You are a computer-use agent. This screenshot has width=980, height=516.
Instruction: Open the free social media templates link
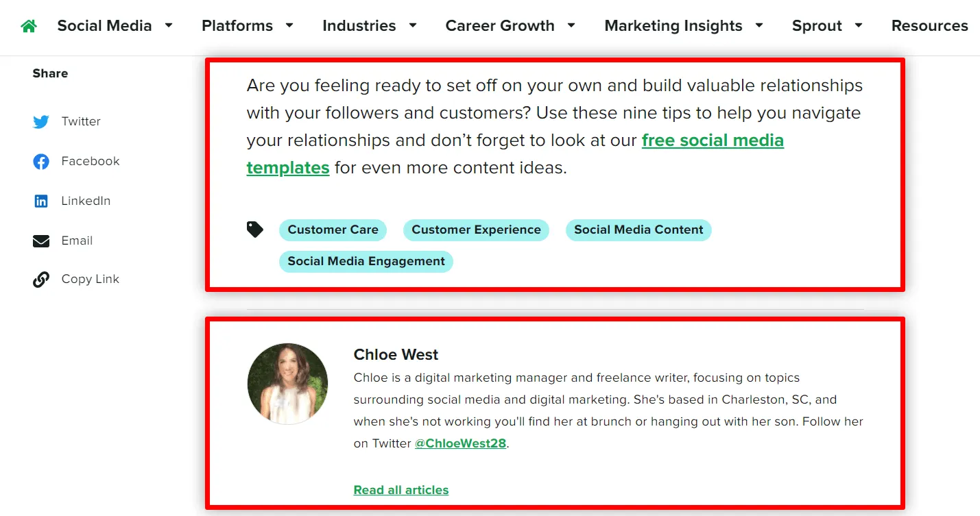713,140
